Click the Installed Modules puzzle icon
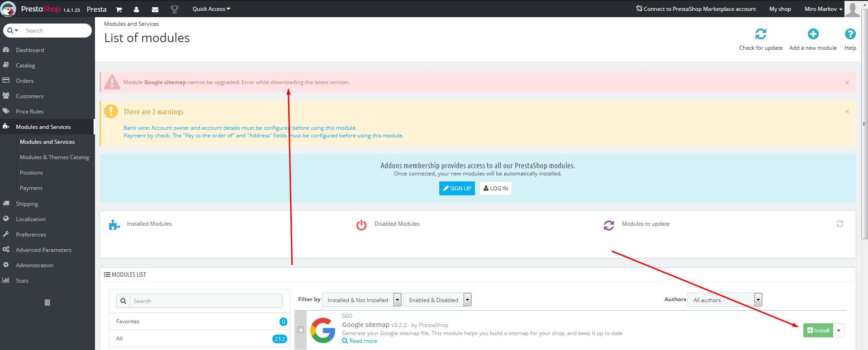 pyautogui.click(x=114, y=225)
